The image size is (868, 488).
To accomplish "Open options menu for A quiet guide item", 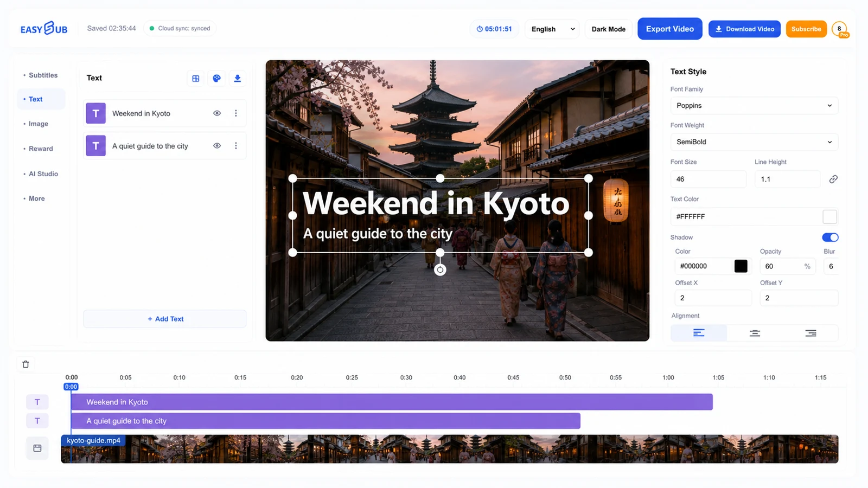I will point(236,146).
